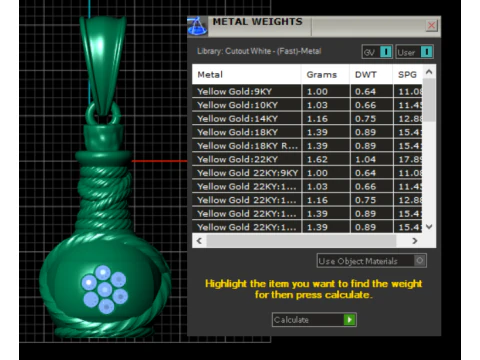Click the metal list's down arrow
The image size is (480, 360).
pyautogui.click(x=429, y=227)
